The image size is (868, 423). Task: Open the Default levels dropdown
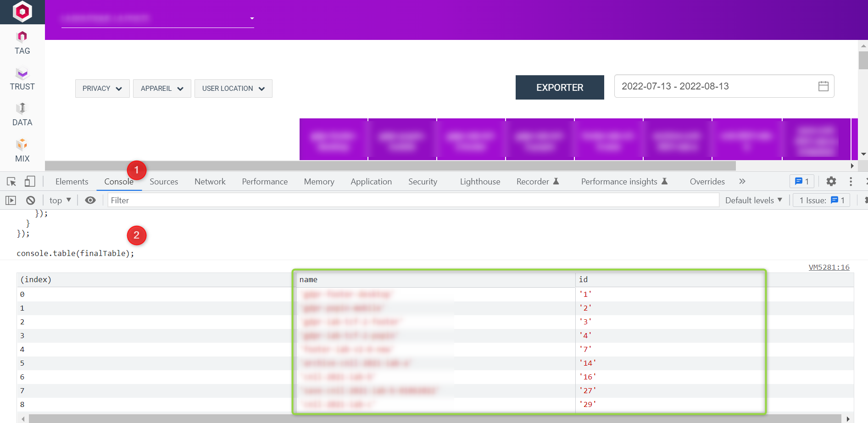(753, 200)
